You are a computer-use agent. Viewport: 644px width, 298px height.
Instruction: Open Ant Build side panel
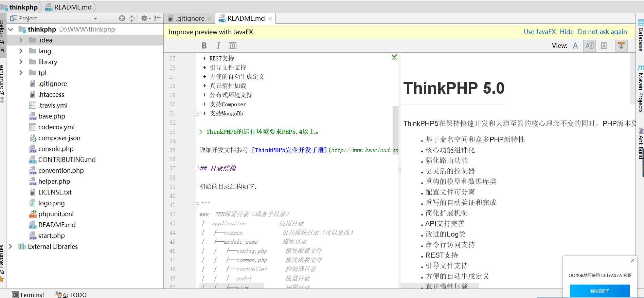[x=640, y=143]
